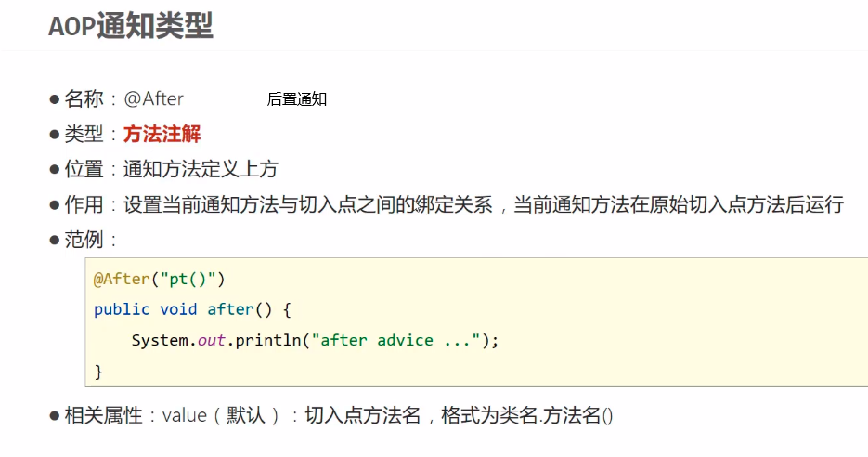Click the 后置通知 annotation label
Viewport: 868px width, 457px height.
tap(297, 99)
